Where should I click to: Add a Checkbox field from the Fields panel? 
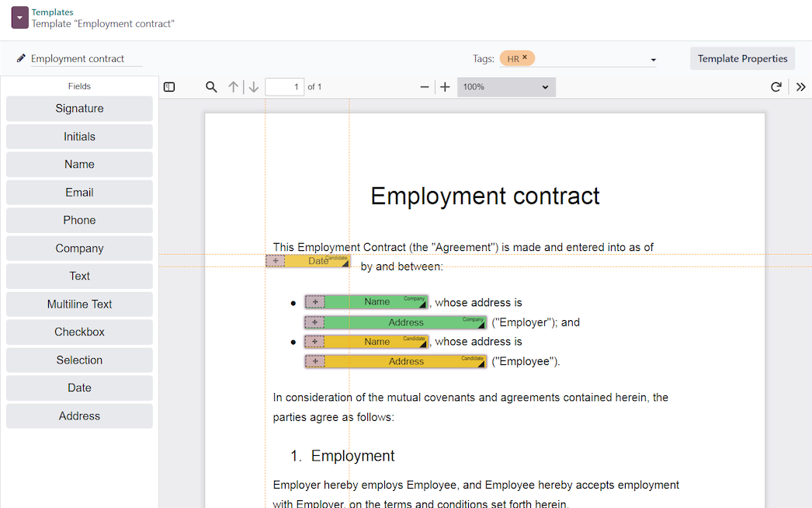[x=78, y=332]
